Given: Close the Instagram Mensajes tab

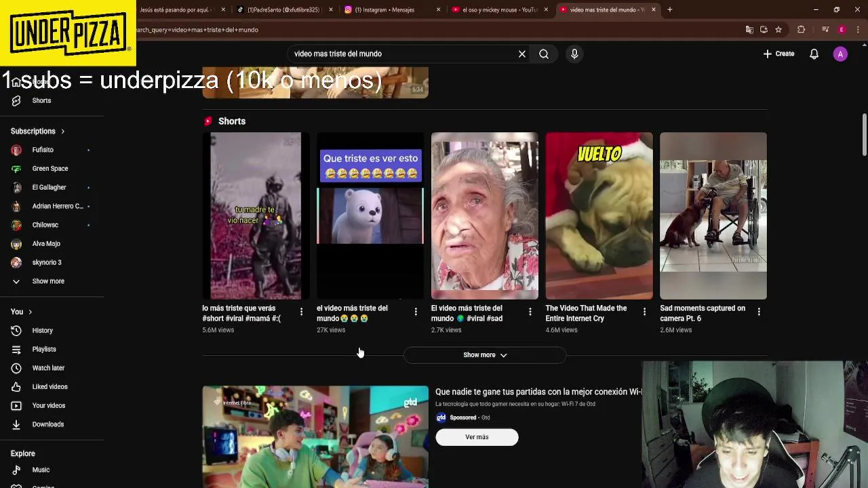Looking at the screenshot, I should coord(438,9).
